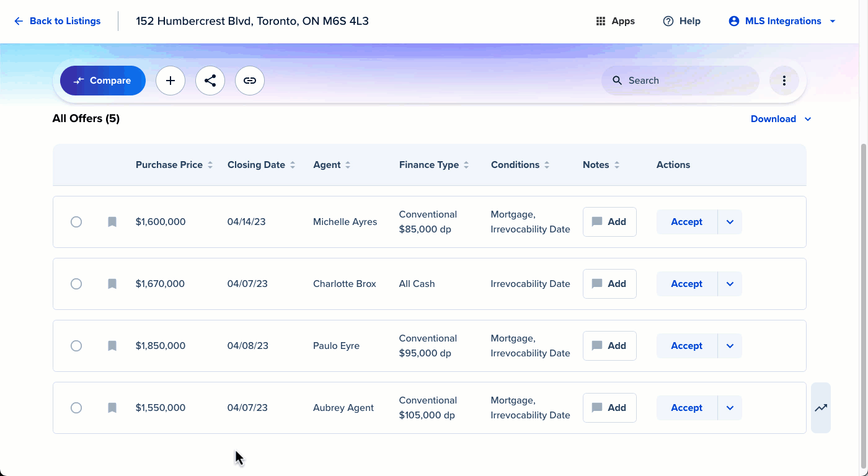Click the MLS Integrations account avatar icon
The width and height of the screenshot is (868, 476).
[734, 21]
